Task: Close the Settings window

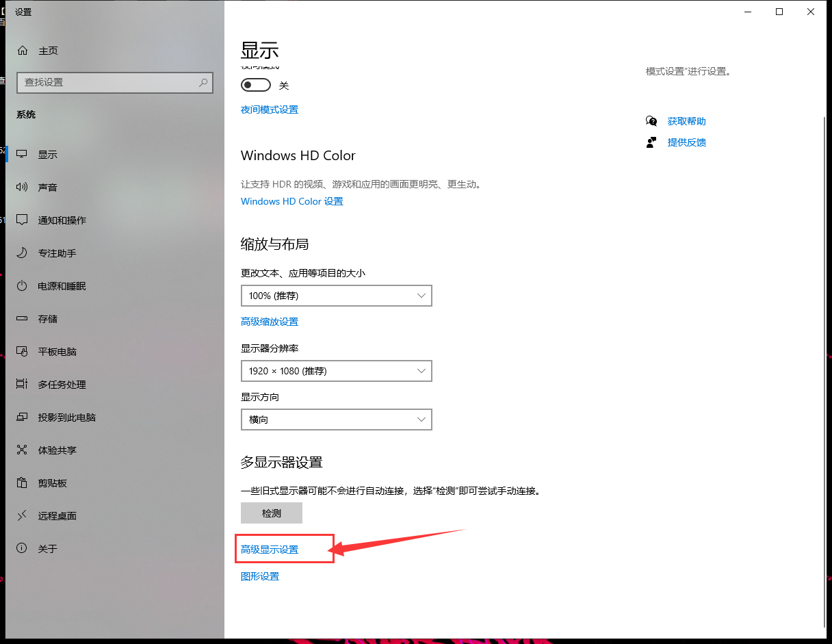Action: click(x=811, y=12)
